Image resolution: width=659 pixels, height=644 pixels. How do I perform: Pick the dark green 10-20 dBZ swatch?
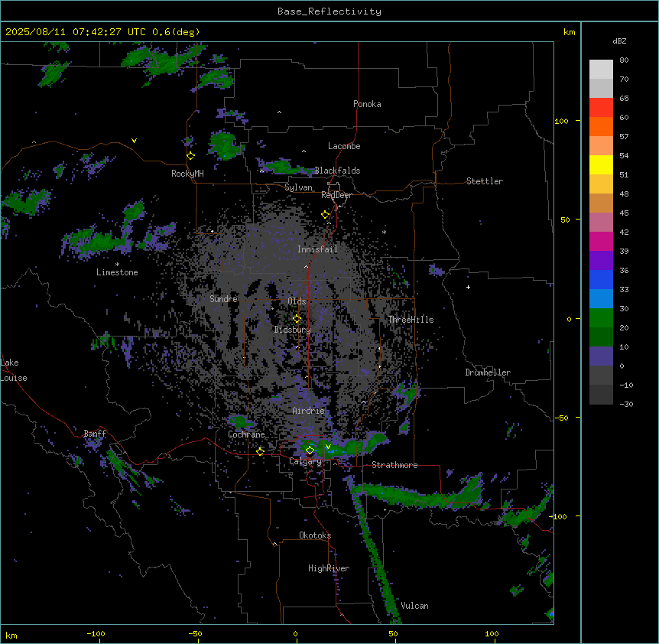coord(601,337)
